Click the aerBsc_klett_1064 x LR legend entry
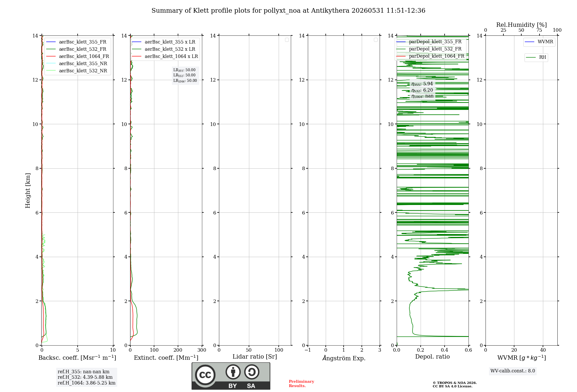This screenshot has height=392, width=577. coord(165,56)
